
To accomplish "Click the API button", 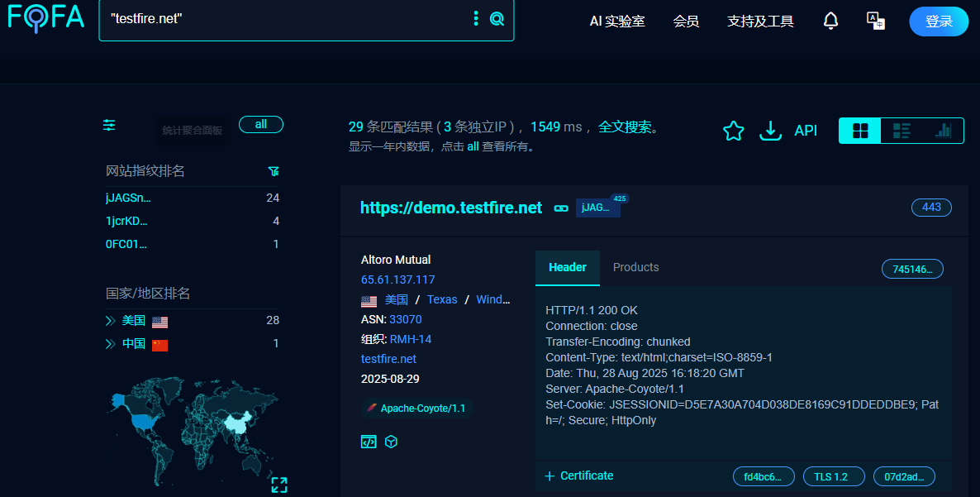I will (806, 131).
